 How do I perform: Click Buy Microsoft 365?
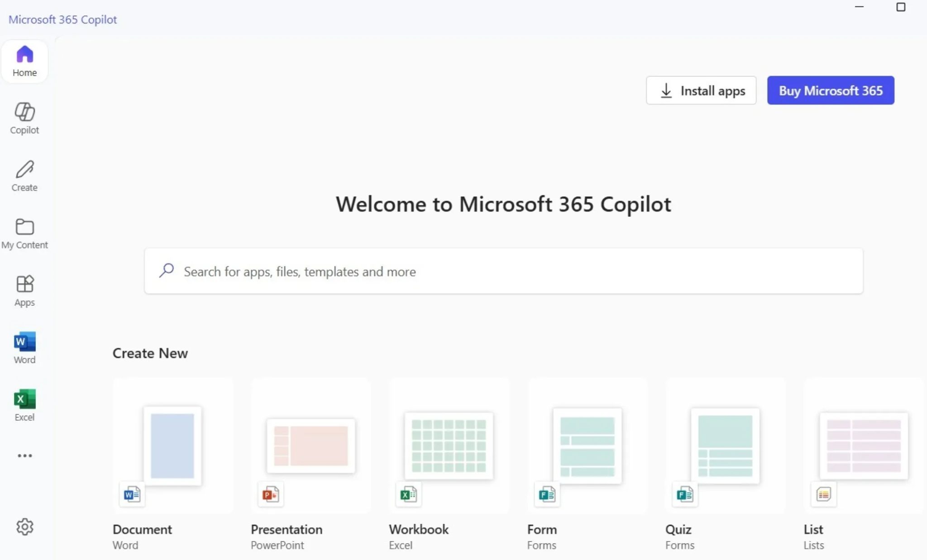[830, 90]
